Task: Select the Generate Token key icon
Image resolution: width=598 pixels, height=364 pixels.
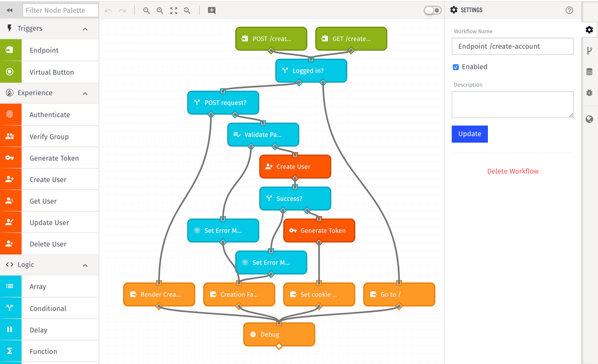Action: 10,158
